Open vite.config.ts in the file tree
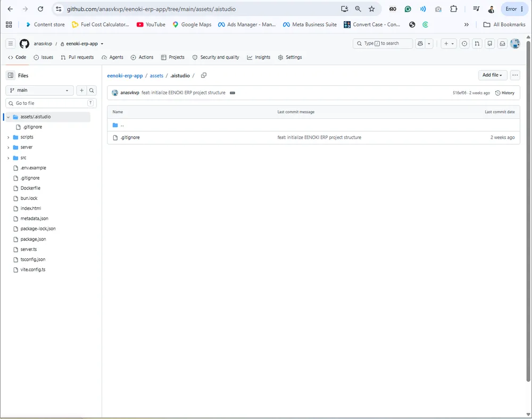This screenshot has height=419, width=532. click(32, 269)
